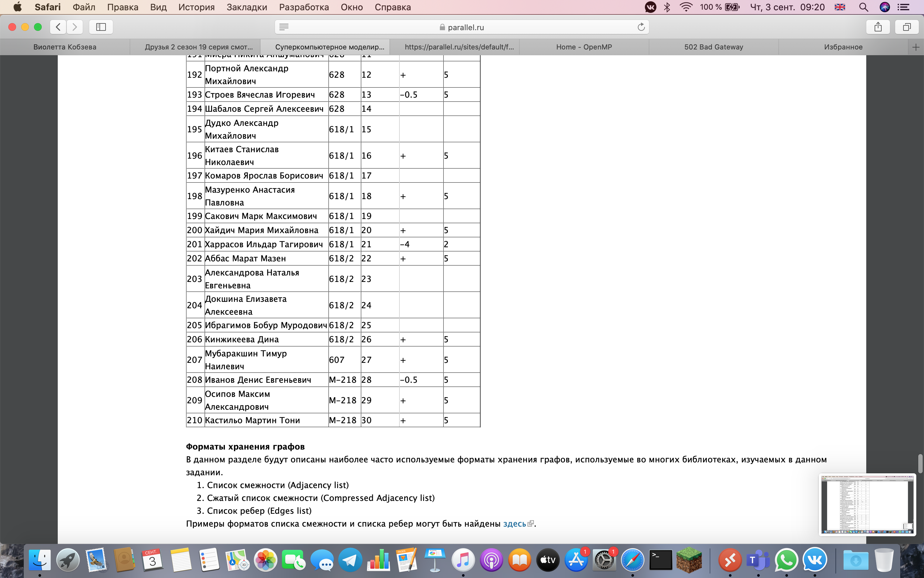Click the name Харрасов Ильдар Тагирович
This screenshot has height=578, width=924.
click(264, 244)
